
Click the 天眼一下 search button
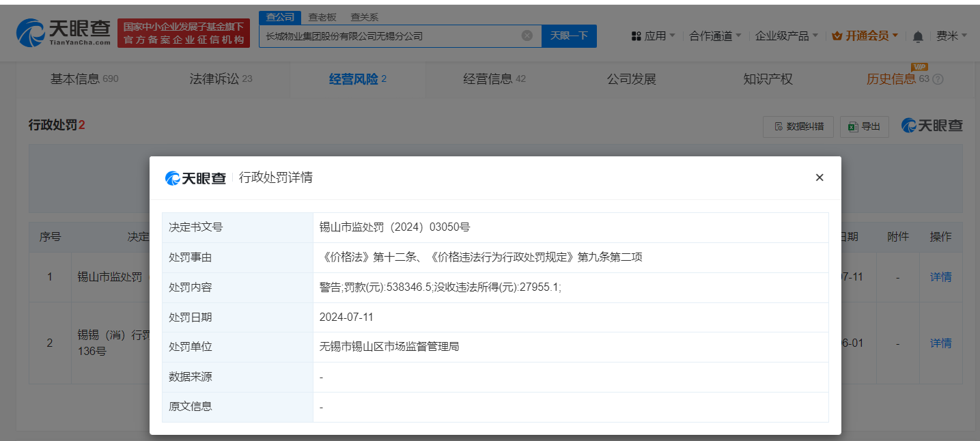pos(569,35)
